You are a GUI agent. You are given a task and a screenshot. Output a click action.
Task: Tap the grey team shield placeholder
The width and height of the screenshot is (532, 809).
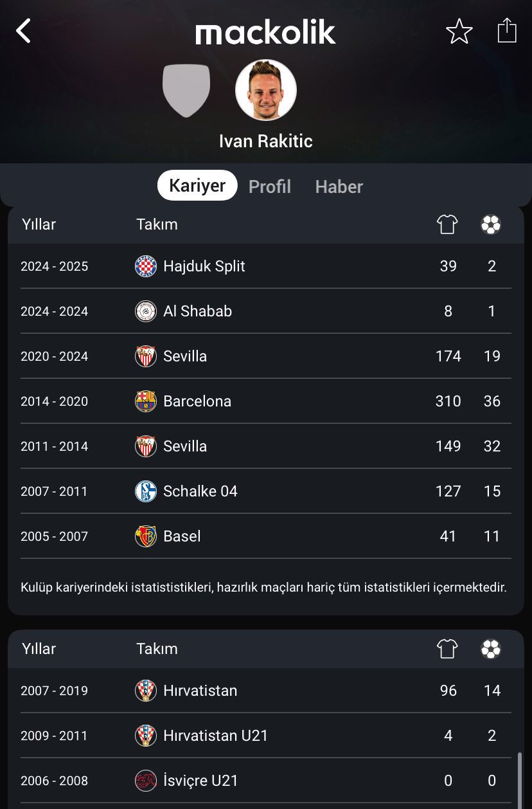(186, 91)
